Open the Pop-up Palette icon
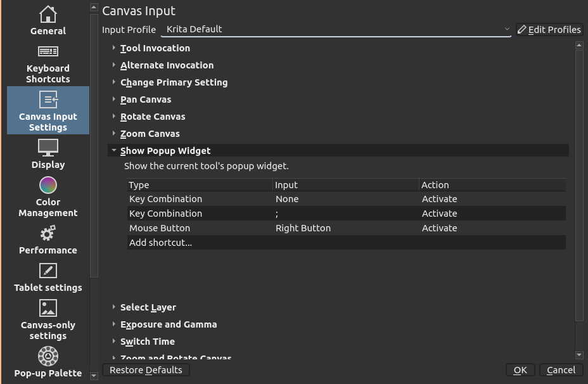This screenshot has height=384, width=588. pos(48,356)
